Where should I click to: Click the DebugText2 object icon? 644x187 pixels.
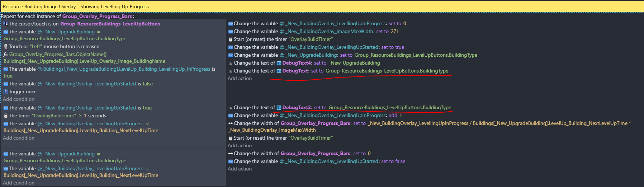279,107
